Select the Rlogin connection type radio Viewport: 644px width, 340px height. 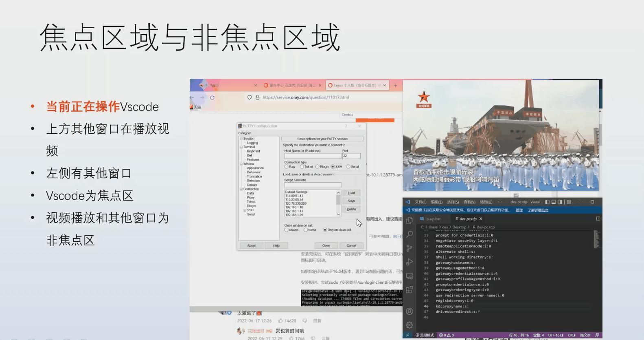pyautogui.click(x=318, y=167)
